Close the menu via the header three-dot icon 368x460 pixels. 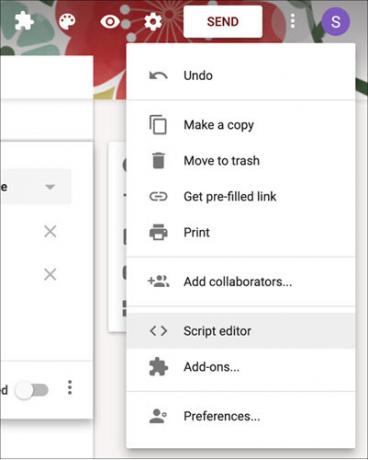(293, 21)
